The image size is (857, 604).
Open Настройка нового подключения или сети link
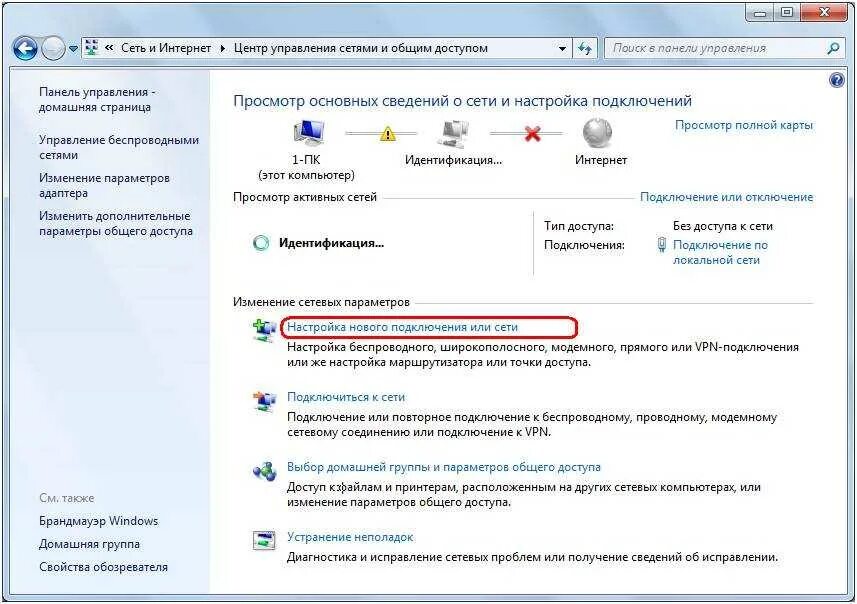(x=402, y=327)
